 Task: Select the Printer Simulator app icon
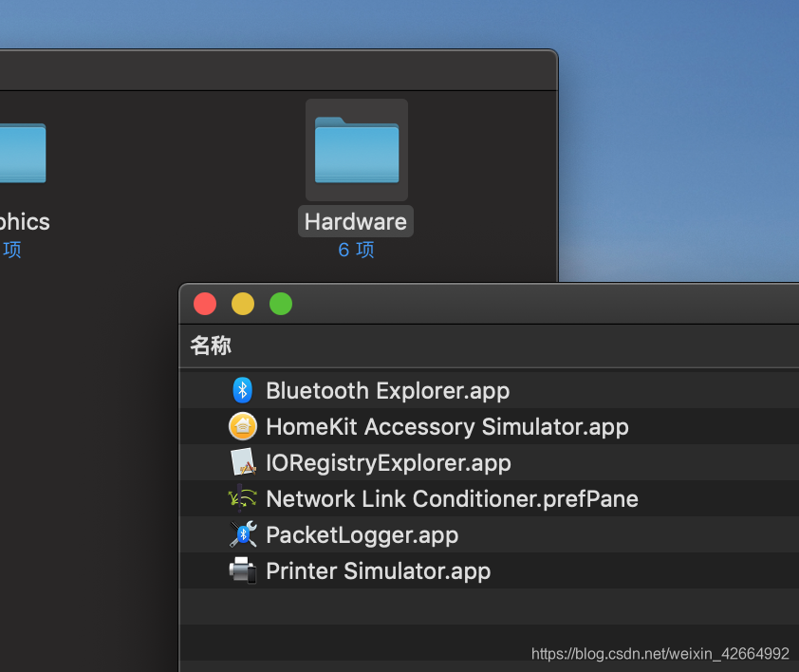(x=243, y=570)
